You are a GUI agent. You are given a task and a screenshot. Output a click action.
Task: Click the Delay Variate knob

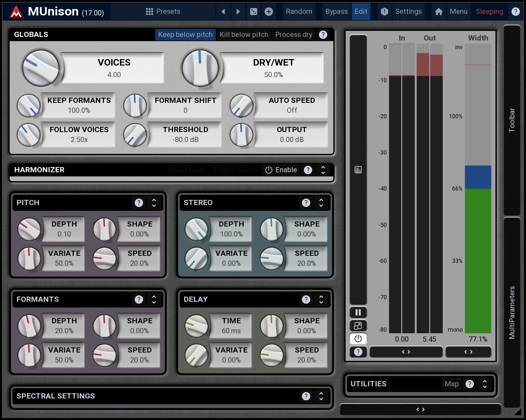click(196, 355)
